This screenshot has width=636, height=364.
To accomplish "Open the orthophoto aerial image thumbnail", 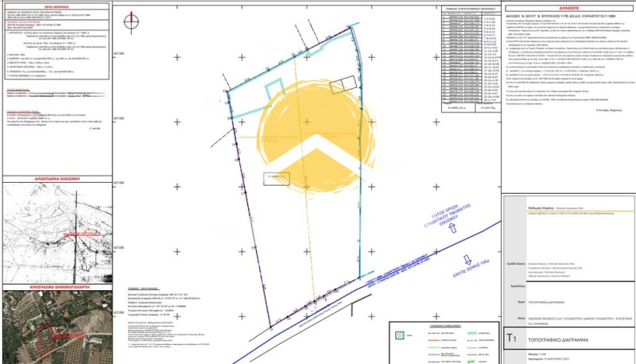I will tap(57, 327).
